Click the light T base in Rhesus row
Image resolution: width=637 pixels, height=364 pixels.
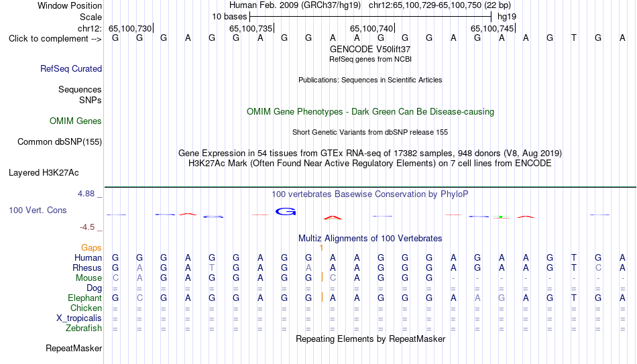click(212, 267)
